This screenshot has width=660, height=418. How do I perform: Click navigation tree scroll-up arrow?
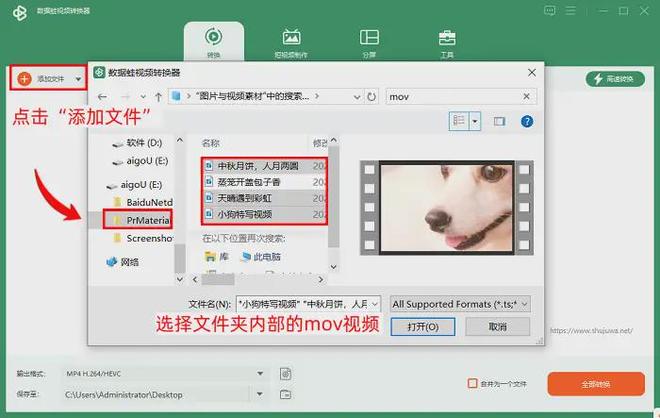tap(180, 140)
